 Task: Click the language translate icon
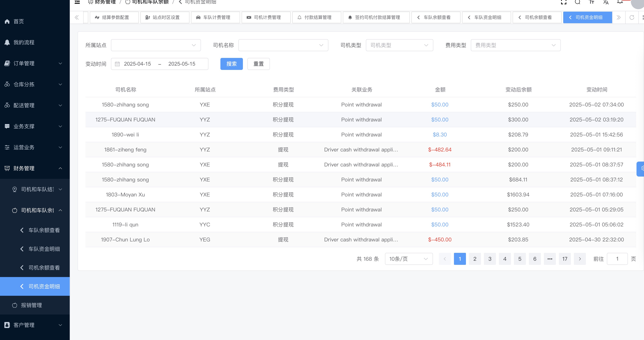pos(606,2)
